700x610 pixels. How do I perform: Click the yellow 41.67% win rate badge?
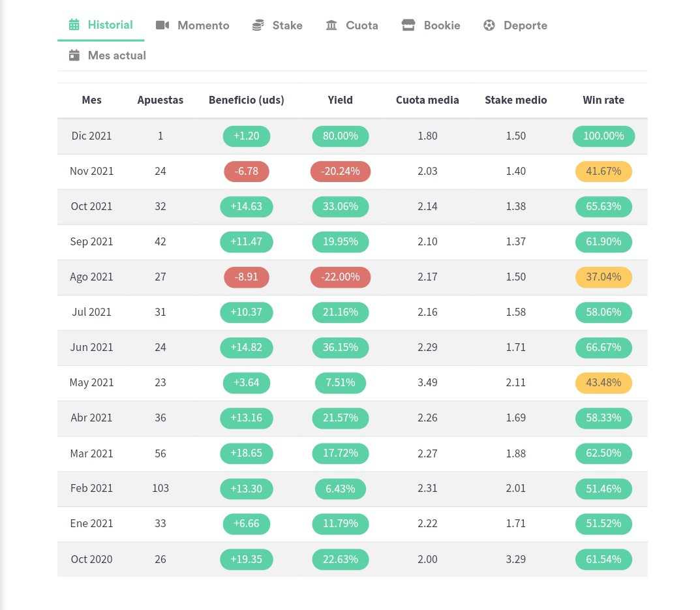pos(603,172)
